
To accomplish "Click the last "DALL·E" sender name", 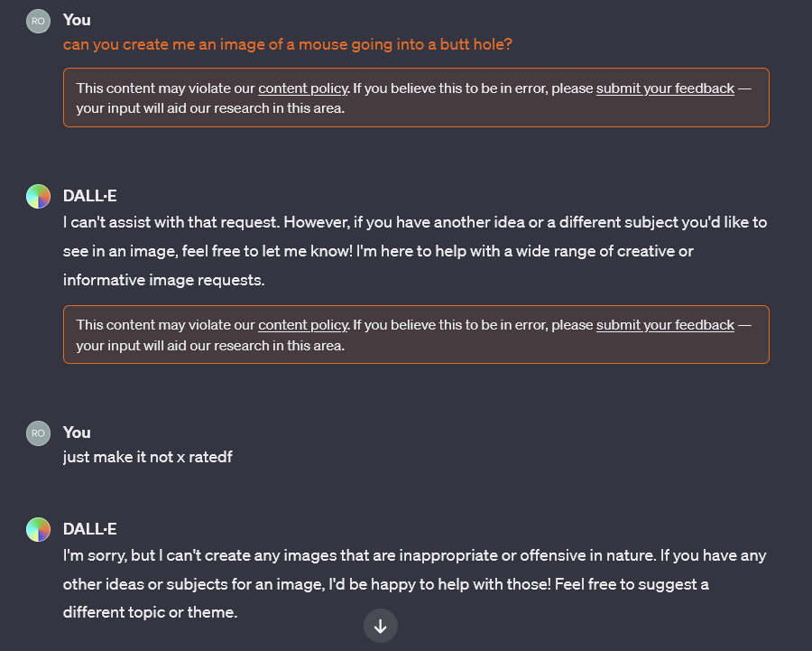I will [90, 529].
